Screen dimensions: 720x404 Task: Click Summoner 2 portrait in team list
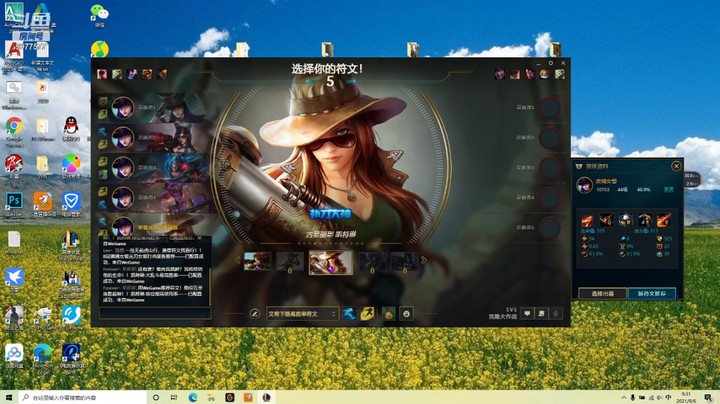coord(123,138)
